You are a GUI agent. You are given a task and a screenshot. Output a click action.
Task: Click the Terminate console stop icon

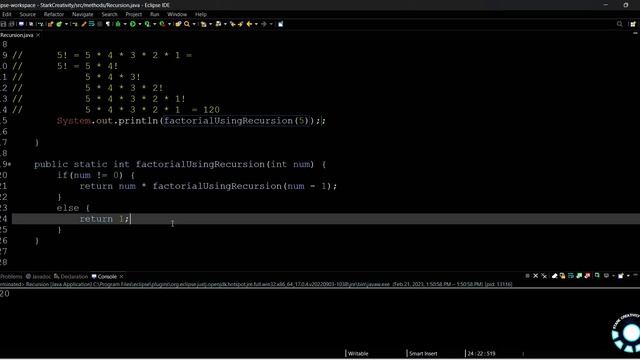[527, 276]
